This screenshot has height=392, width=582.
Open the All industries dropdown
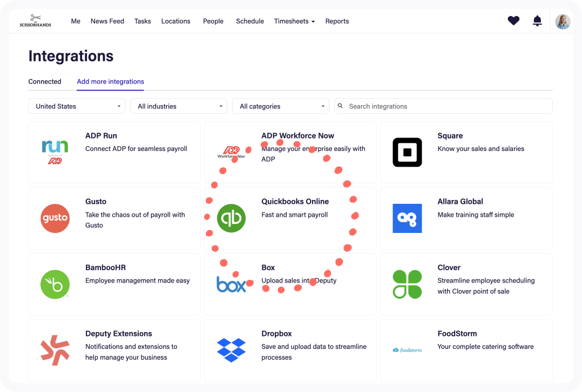point(179,106)
